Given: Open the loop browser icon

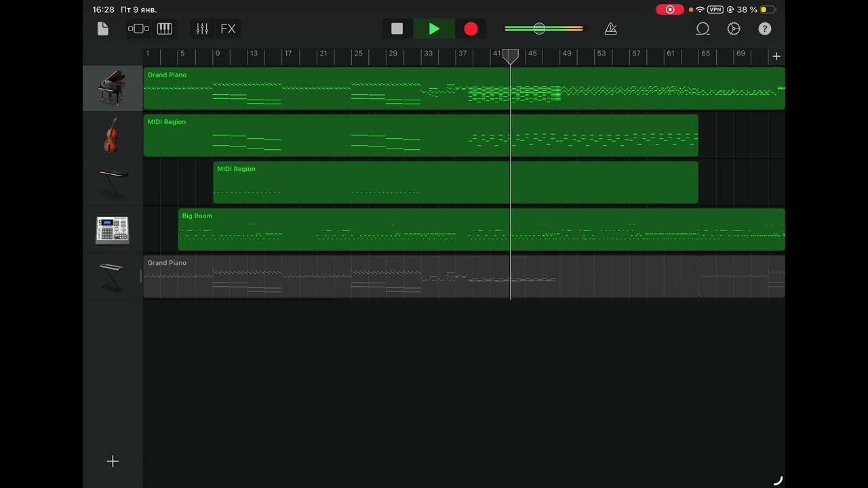Looking at the screenshot, I should click(x=703, y=28).
